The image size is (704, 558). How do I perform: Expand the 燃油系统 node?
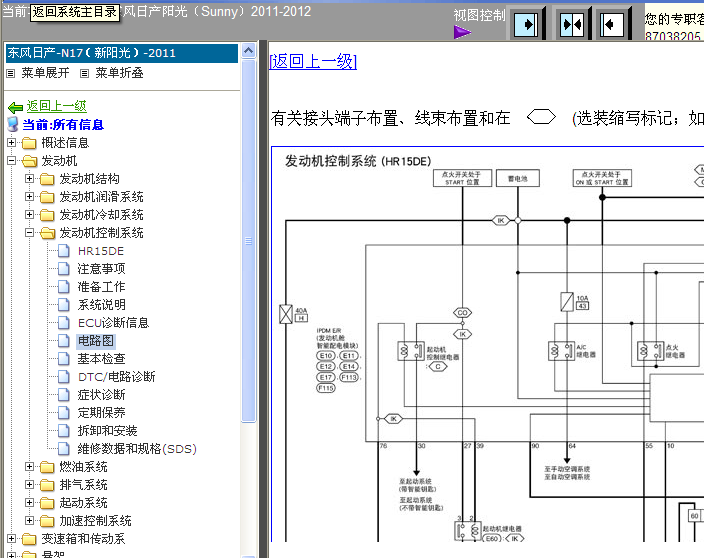[x=29, y=466]
